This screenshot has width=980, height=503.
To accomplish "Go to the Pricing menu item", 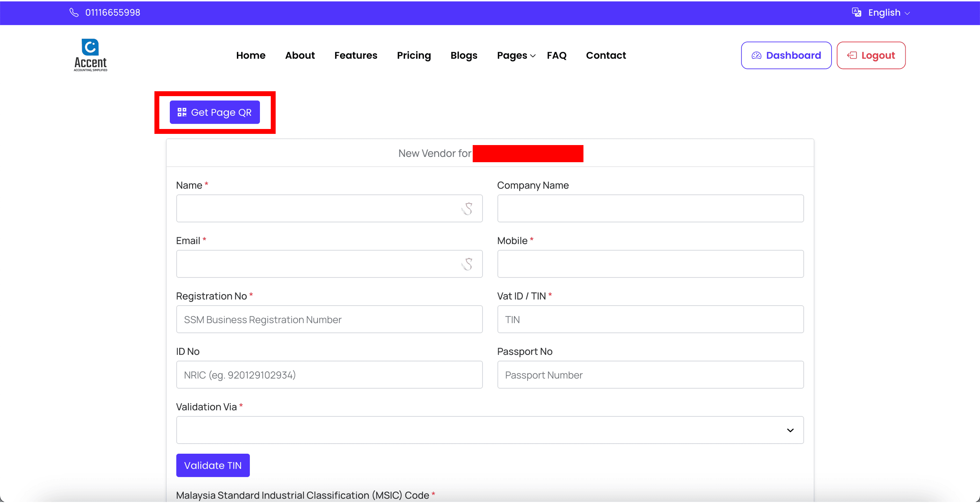I will pos(414,56).
